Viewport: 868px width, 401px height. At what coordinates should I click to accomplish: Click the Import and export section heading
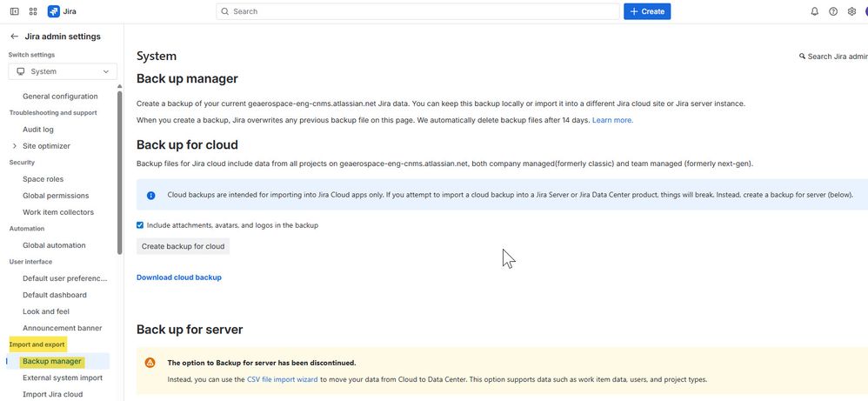click(37, 344)
